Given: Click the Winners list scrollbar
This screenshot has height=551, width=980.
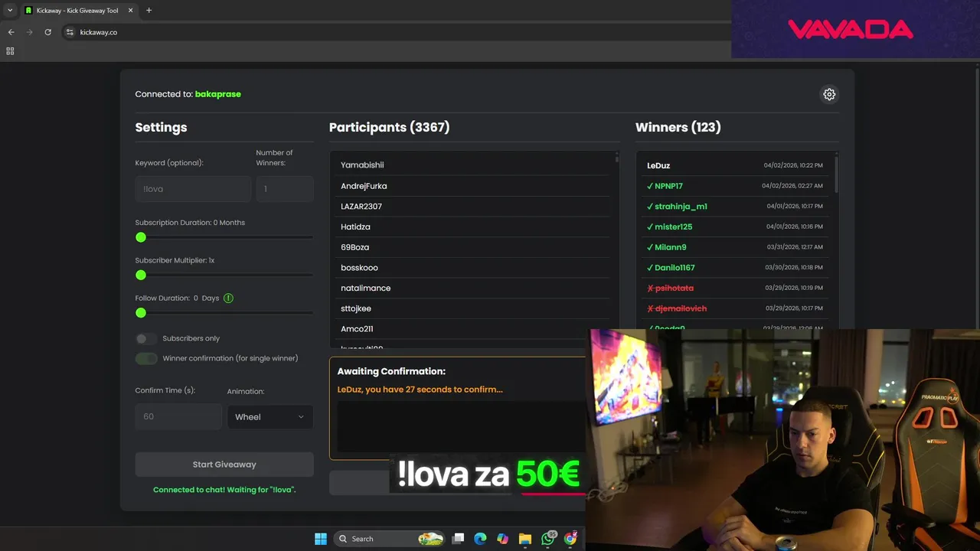Looking at the screenshot, I should [836, 174].
